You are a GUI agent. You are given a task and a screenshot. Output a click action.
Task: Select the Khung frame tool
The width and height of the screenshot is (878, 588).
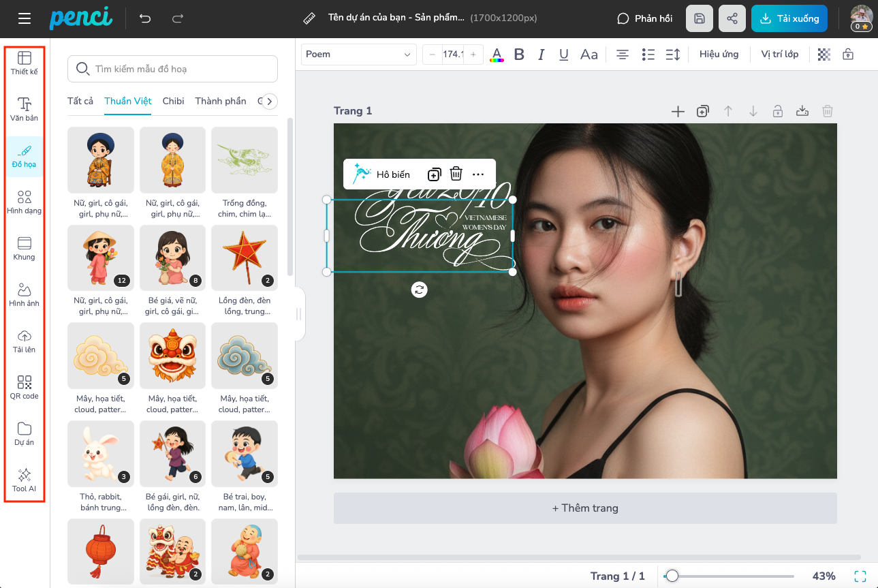(x=25, y=248)
